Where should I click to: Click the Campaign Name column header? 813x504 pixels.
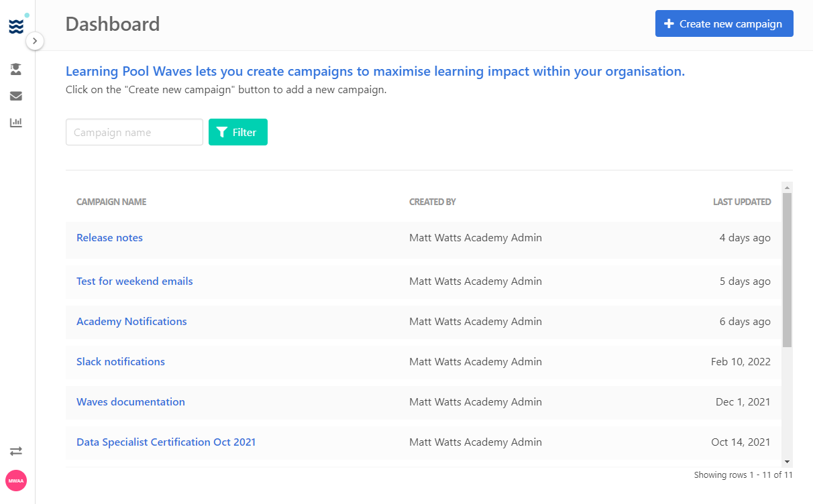point(111,202)
